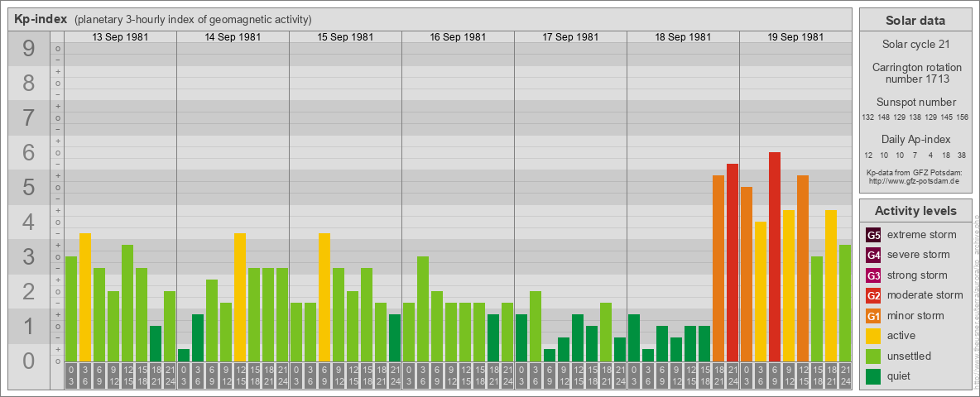The height and width of the screenshot is (397, 980).
Task: Click the 18 Sep 1981 date header
Action: pos(683,37)
